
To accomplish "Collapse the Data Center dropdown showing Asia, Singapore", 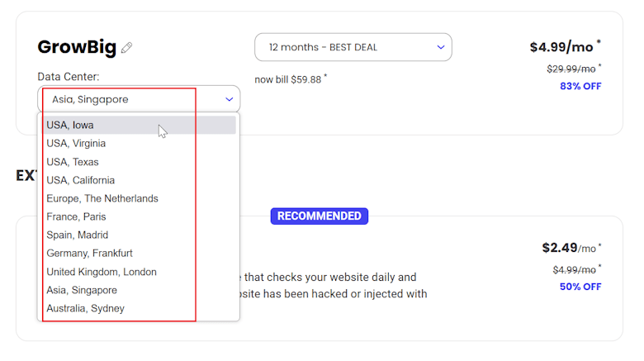I will coord(139,99).
